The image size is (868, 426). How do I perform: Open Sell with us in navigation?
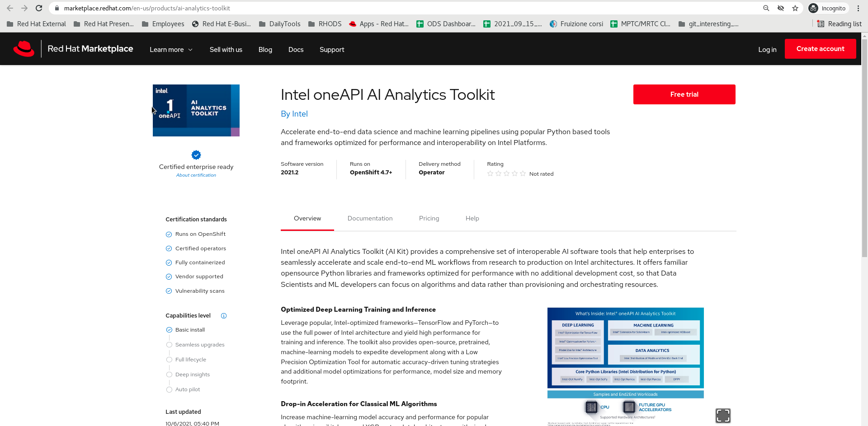(226, 50)
